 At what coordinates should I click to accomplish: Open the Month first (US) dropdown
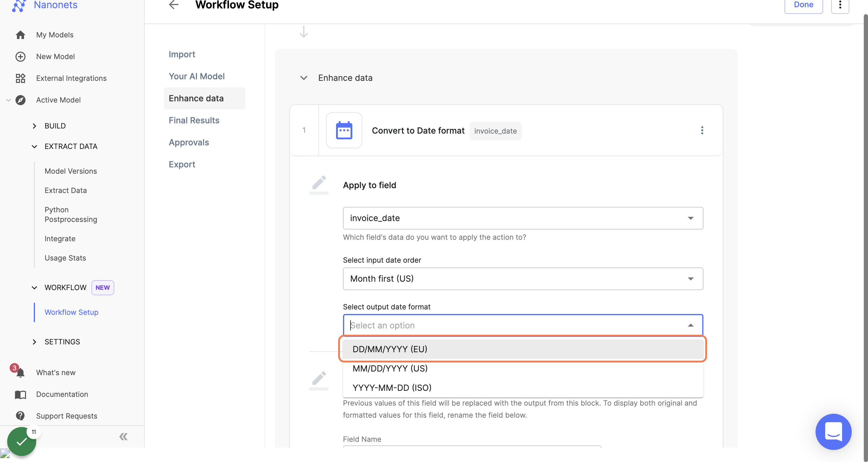coord(523,279)
